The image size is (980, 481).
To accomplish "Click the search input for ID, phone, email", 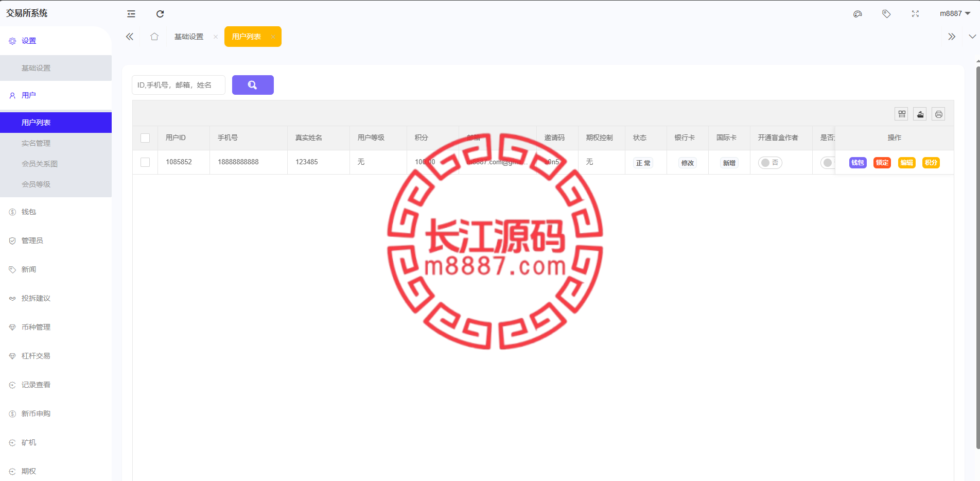I will tap(179, 85).
